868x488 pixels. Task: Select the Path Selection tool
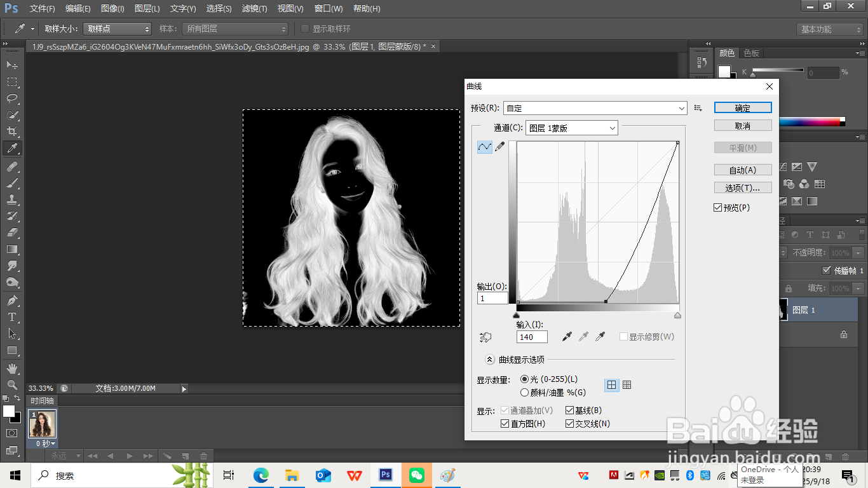[12, 334]
